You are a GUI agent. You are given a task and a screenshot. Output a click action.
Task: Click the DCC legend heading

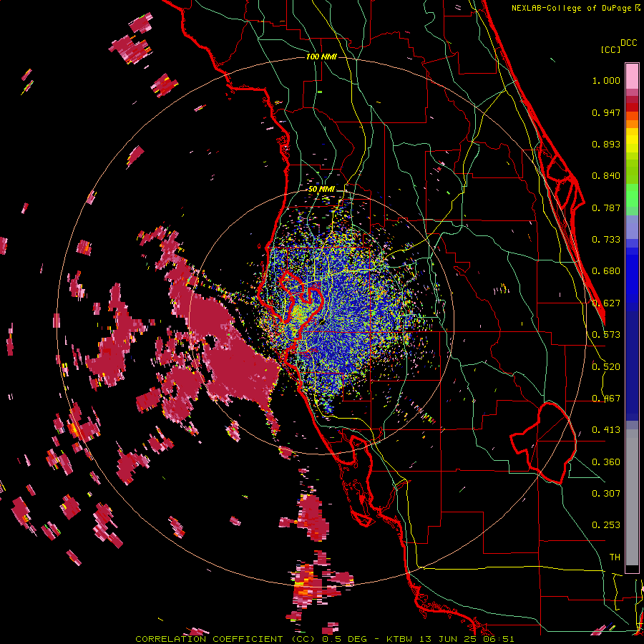[x=628, y=43]
